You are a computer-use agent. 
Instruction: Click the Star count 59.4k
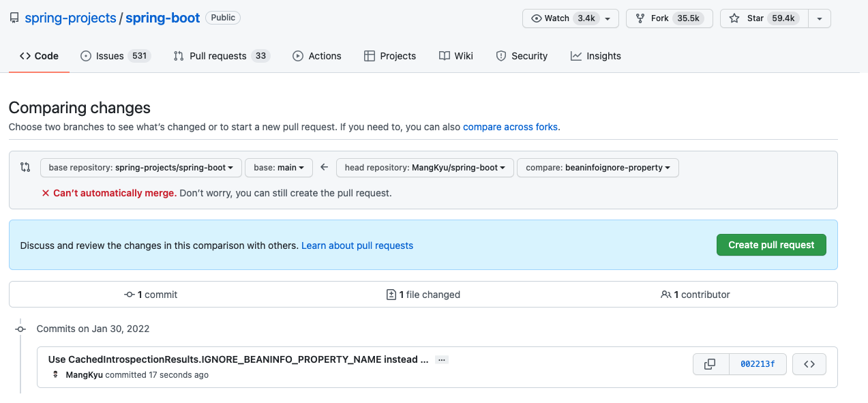click(x=783, y=18)
